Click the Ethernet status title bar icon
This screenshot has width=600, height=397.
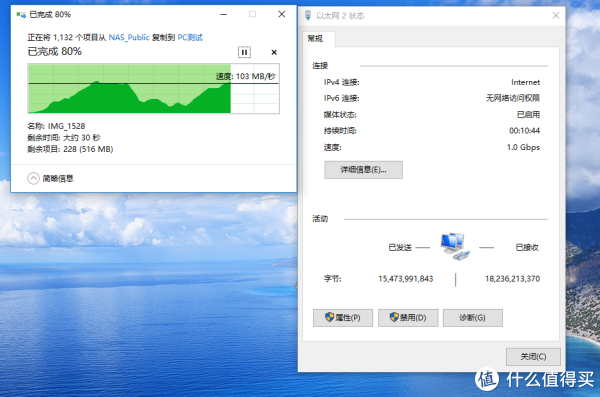pos(308,15)
